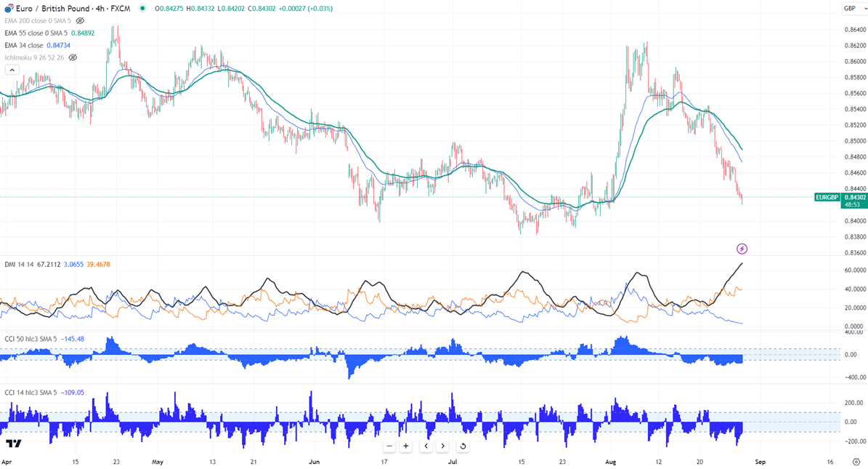Image resolution: width=868 pixels, height=469 pixels.
Task: Click the TradingView logo
Action: pos(14,444)
